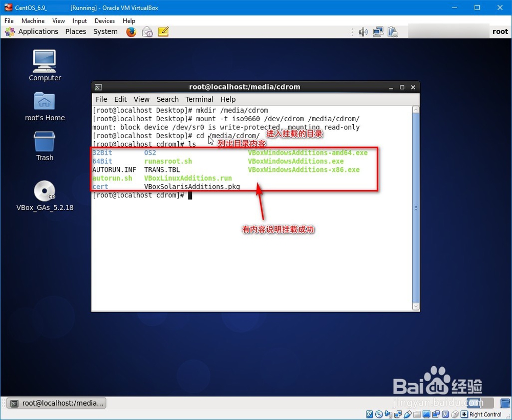Open the VirtualBox Input menu
512x420 pixels.
coord(80,21)
